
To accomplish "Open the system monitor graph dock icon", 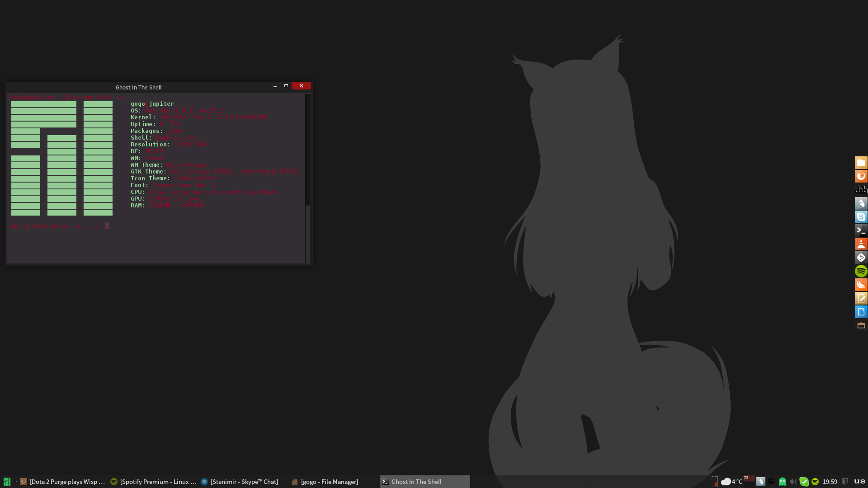I will pos(861,190).
